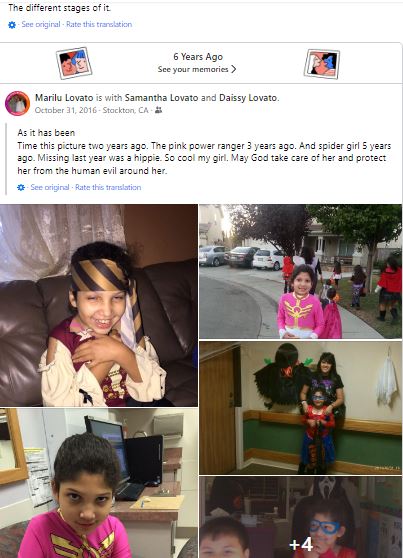Screen dimensions: 403x558
Task: Click the friends audience icon beside Stockton, CA
Action: [158, 110]
